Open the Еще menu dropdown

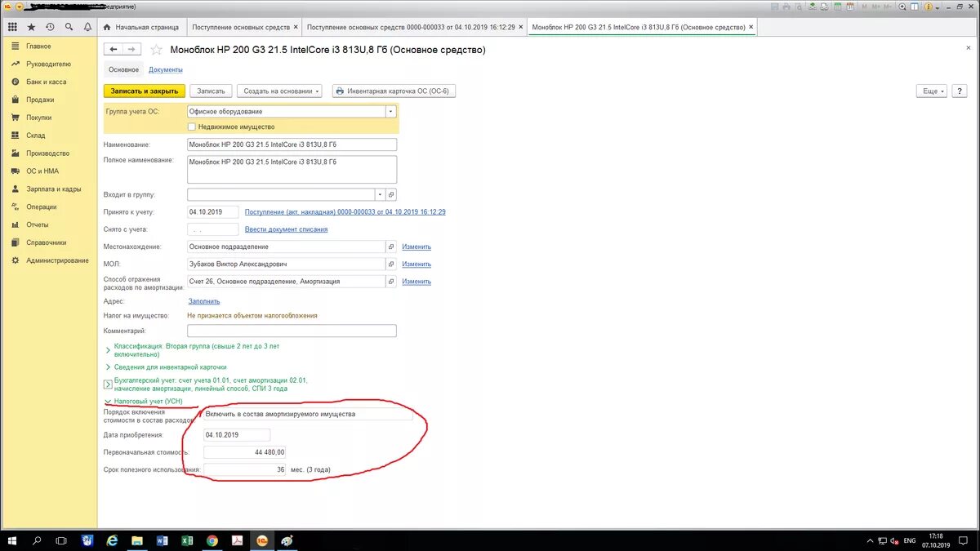pos(933,91)
